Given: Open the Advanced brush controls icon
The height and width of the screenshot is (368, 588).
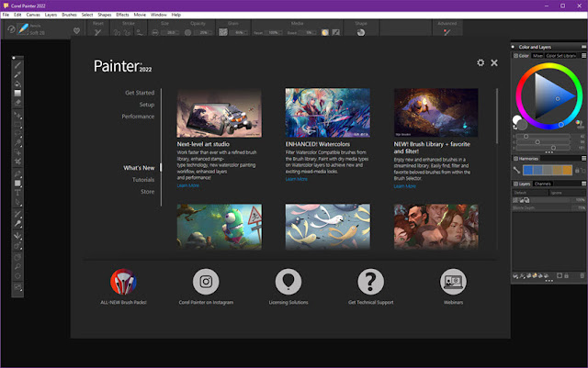Looking at the screenshot, I should pyautogui.click(x=447, y=33).
